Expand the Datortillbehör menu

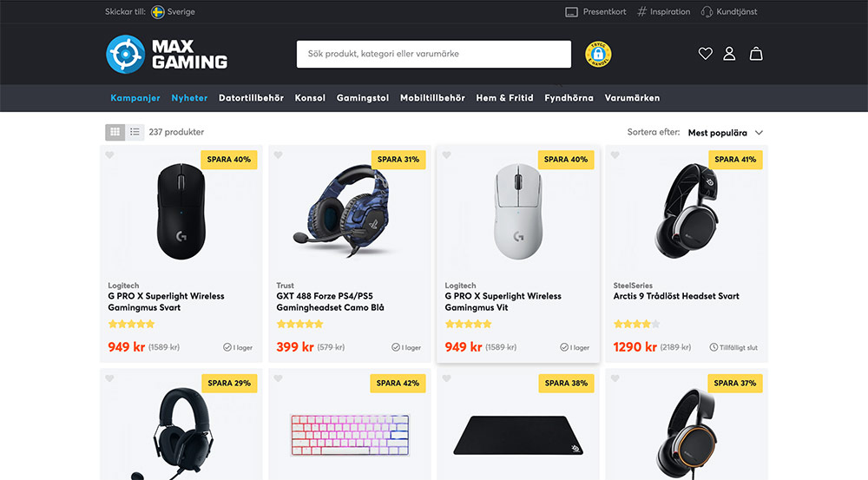click(x=251, y=98)
